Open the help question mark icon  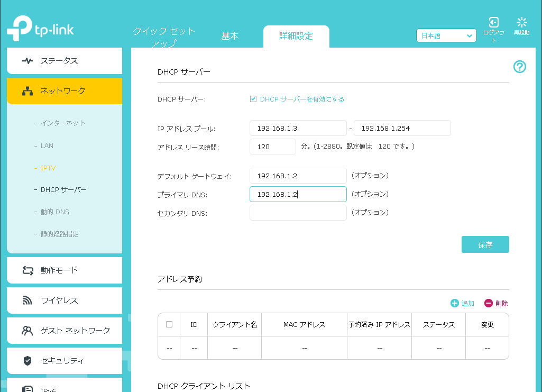(519, 67)
